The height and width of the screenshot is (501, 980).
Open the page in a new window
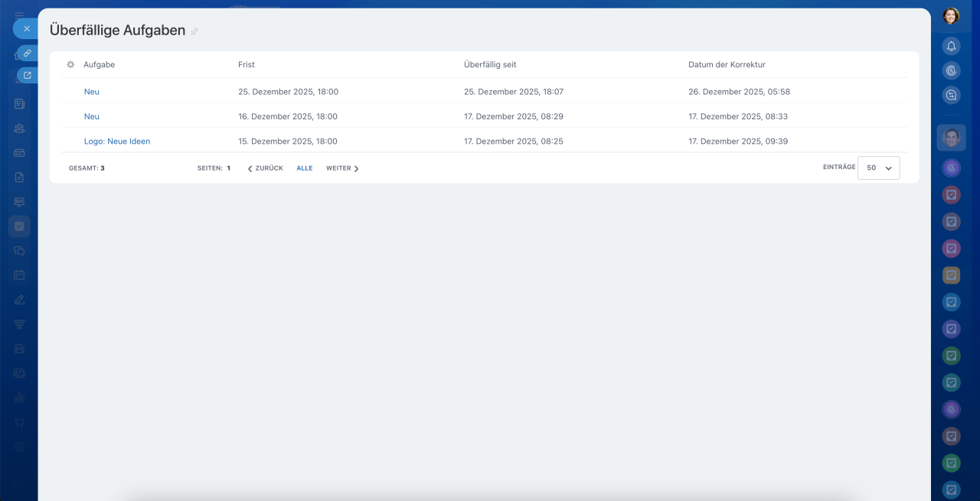pyautogui.click(x=27, y=75)
